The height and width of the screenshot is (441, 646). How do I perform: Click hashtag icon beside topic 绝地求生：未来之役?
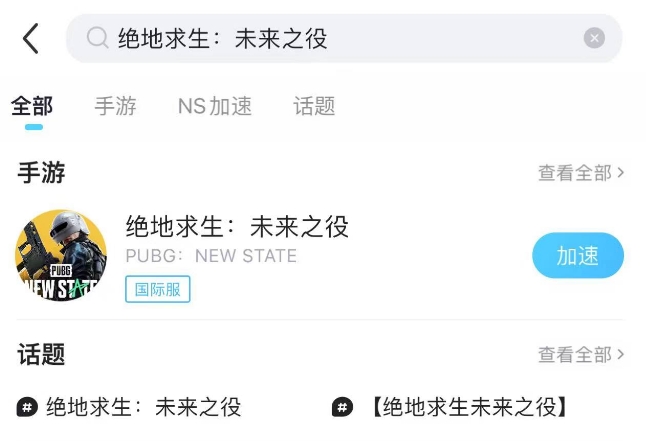click(x=27, y=407)
